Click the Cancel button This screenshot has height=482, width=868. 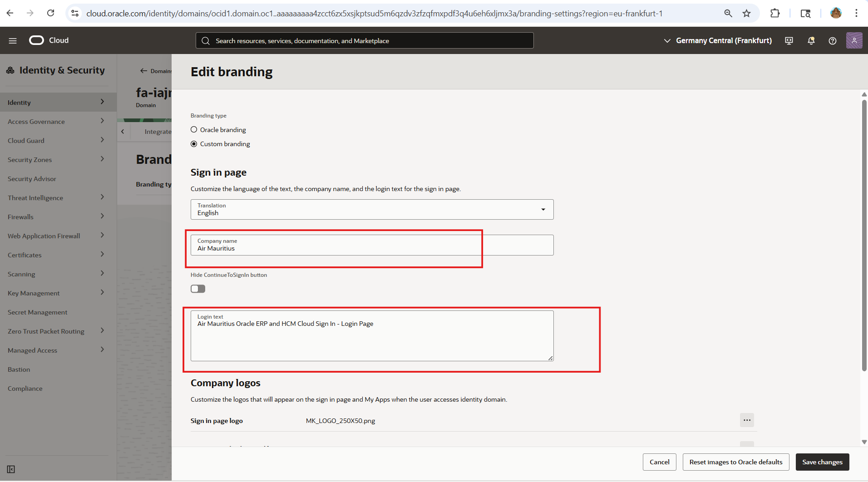[x=659, y=462]
